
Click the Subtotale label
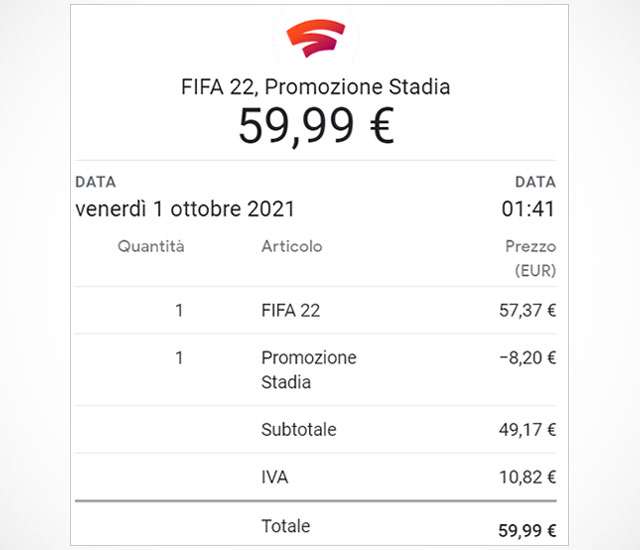tap(298, 430)
